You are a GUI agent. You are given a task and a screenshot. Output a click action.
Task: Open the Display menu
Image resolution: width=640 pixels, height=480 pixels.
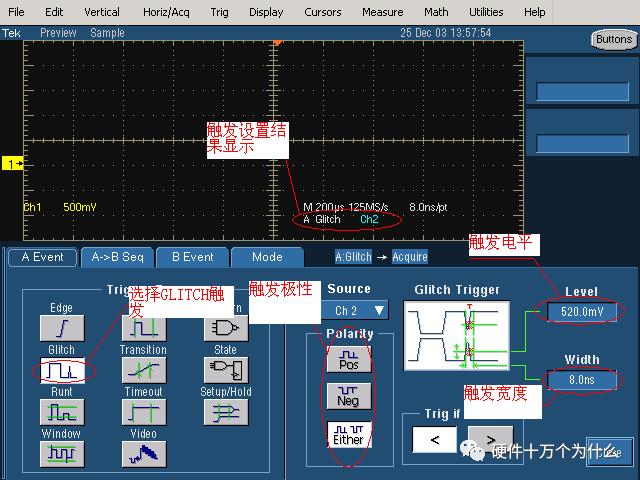pos(266,12)
